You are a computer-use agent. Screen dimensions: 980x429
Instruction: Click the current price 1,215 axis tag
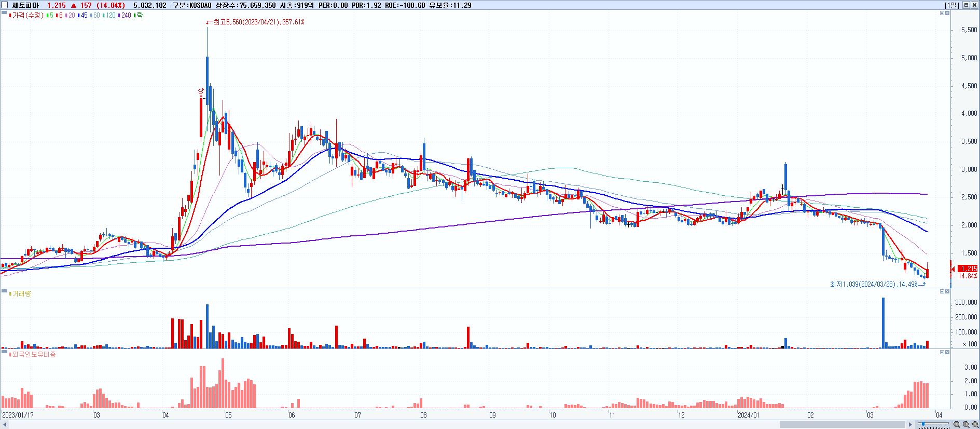point(968,269)
